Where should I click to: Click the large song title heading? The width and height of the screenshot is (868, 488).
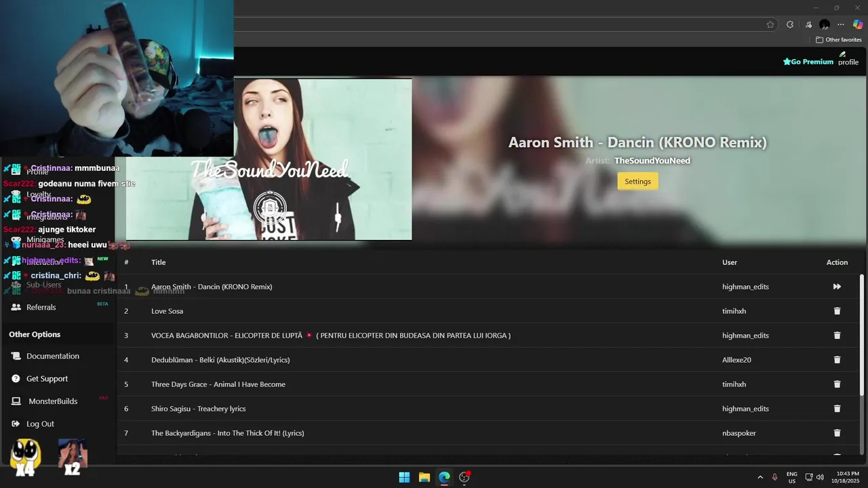pyautogui.click(x=637, y=142)
